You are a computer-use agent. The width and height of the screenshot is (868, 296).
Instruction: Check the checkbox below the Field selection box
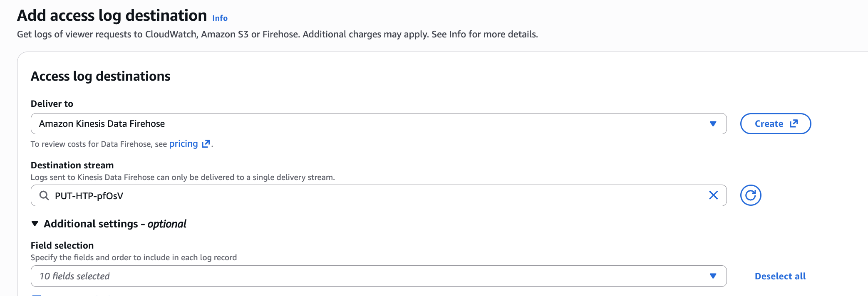pyautogui.click(x=36, y=294)
